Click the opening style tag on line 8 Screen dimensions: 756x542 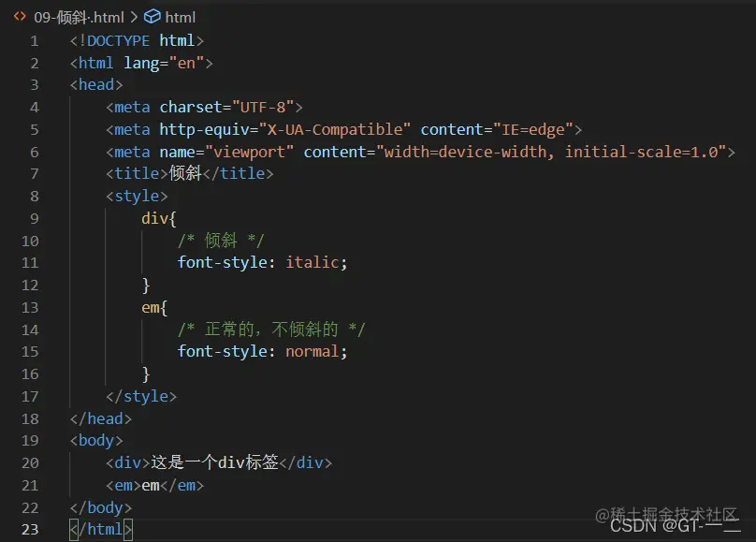tap(137, 197)
